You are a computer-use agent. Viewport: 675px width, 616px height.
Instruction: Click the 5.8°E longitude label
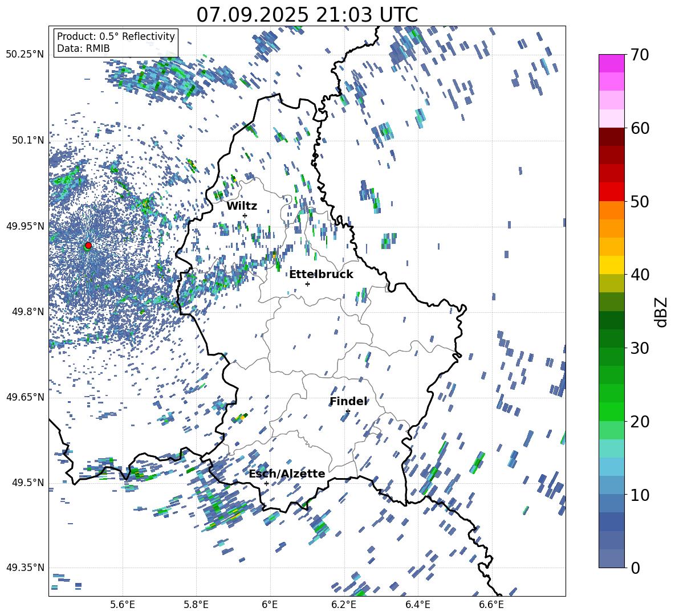pyautogui.click(x=196, y=605)
